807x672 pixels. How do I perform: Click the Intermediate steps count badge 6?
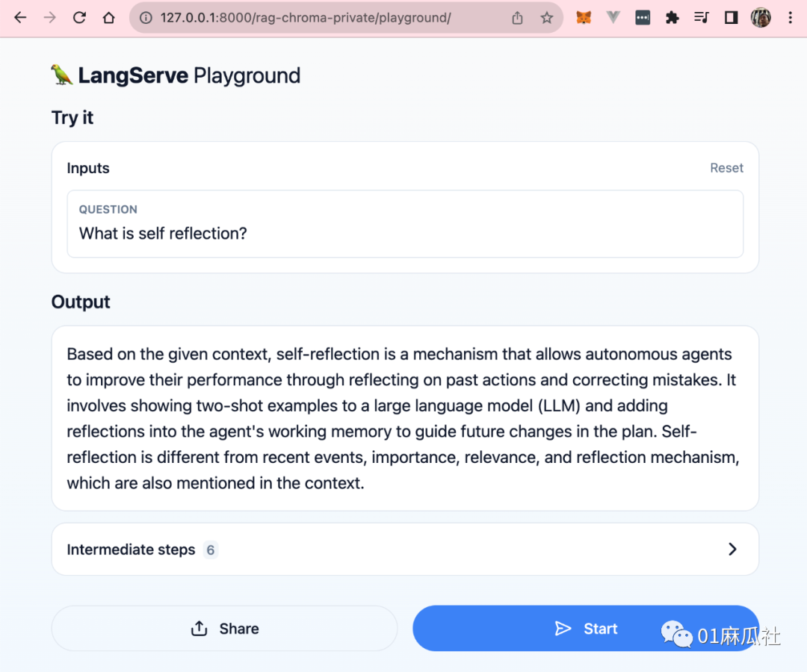(x=211, y=550)
